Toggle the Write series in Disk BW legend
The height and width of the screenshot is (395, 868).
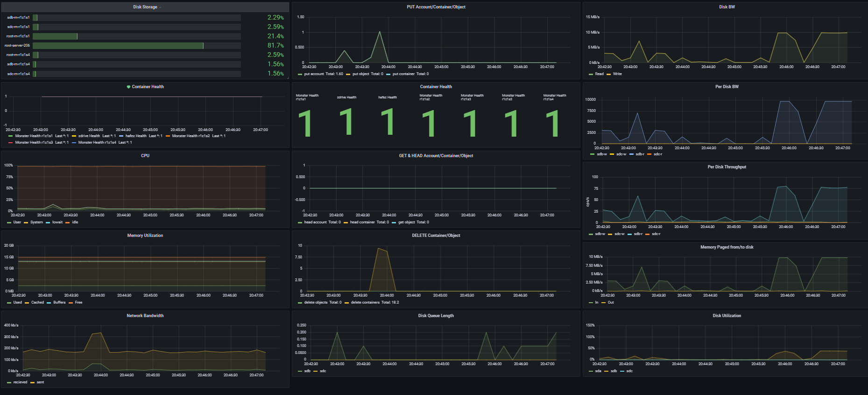tap(617, 74)
